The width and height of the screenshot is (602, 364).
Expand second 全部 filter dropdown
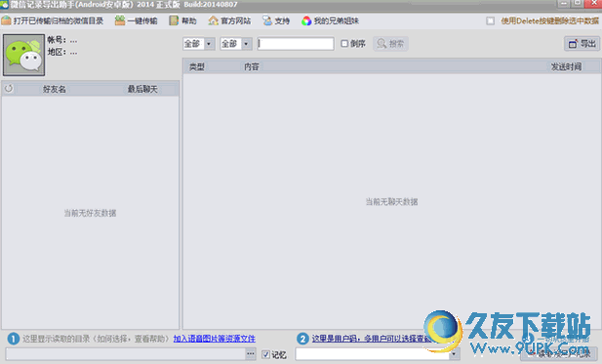point(246,44)
